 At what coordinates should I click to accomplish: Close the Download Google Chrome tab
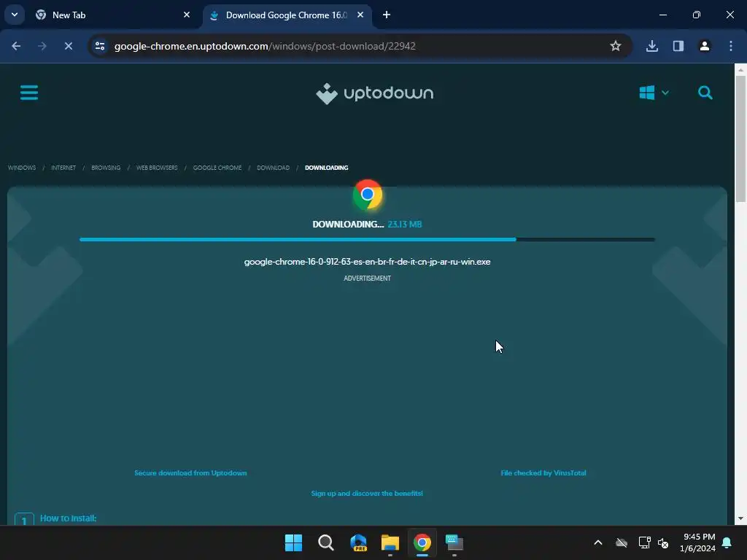[360, 15]
